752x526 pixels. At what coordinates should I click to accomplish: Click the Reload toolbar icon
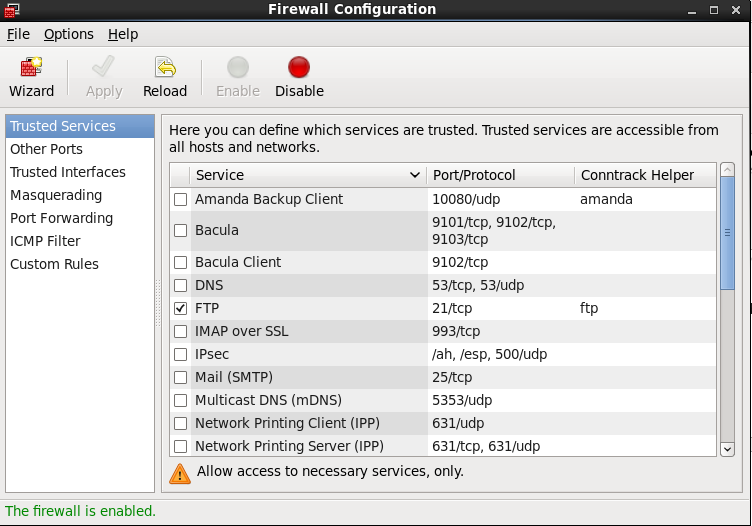coord(165,67)
